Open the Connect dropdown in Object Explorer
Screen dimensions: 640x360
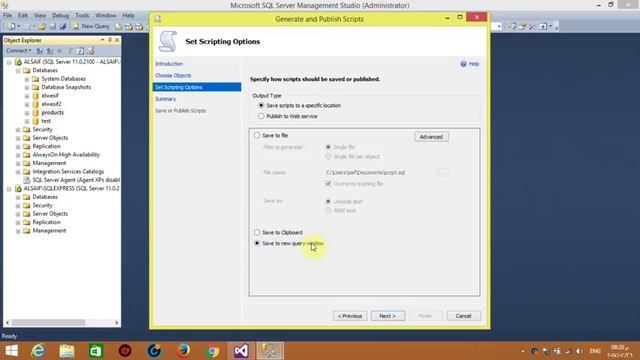coord(18,51)
